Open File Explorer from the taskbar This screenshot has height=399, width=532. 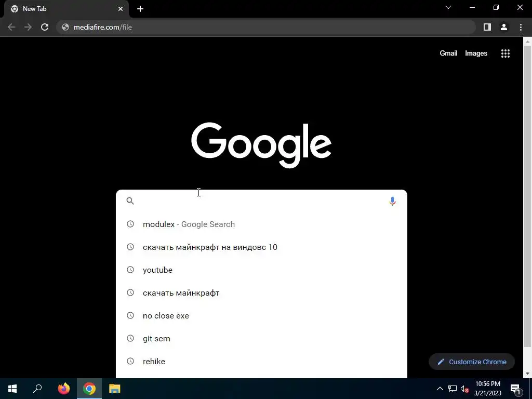[x=115, y=389]
